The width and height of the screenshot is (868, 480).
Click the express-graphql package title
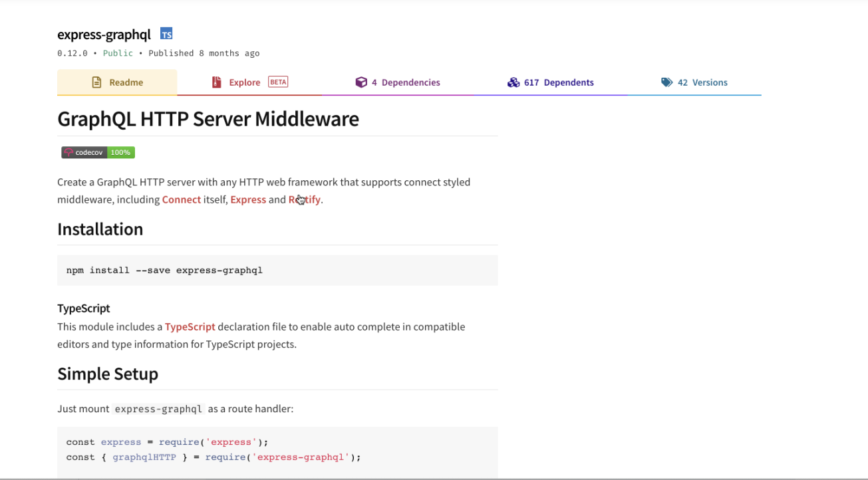(x=104, y=35)
